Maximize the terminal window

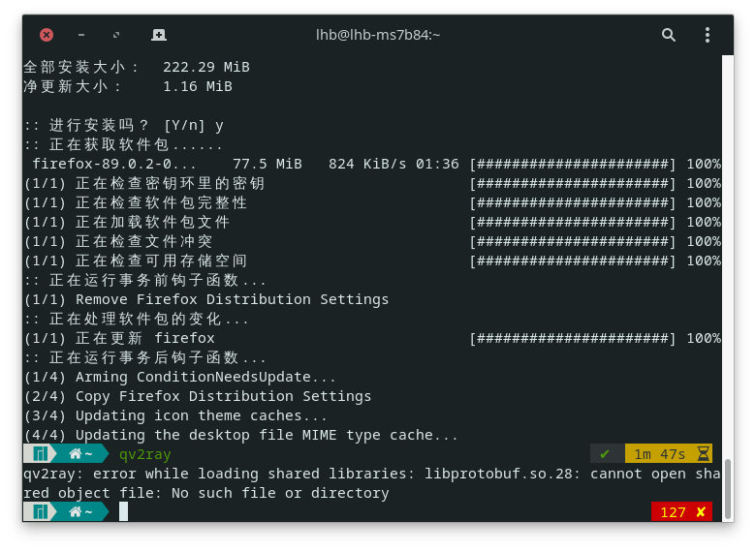(x=116, y=35)
